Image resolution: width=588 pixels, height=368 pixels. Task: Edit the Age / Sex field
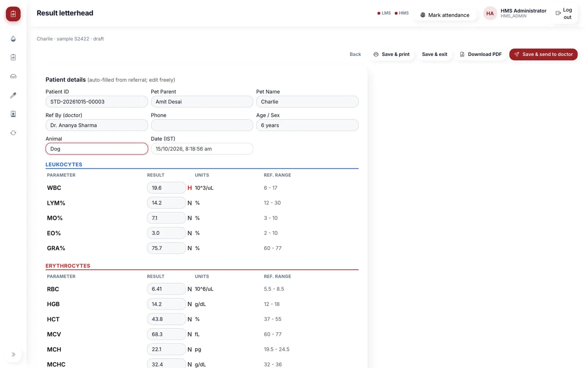tap(307, 125)
